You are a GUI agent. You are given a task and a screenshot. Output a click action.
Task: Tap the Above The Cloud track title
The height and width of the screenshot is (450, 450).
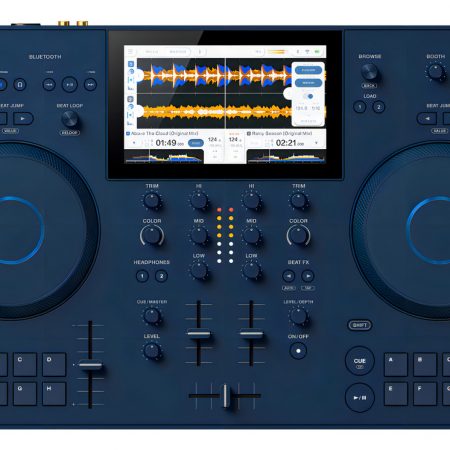pos(165,133)
